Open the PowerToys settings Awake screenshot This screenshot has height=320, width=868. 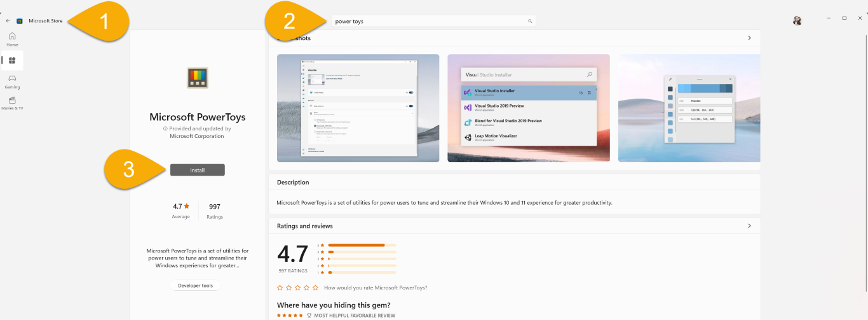[358, 108]
